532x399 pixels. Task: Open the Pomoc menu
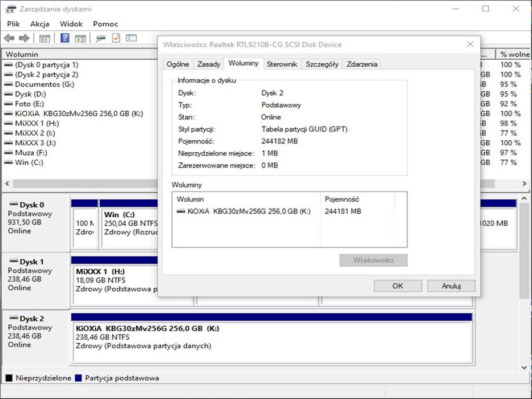pos(105,24)
